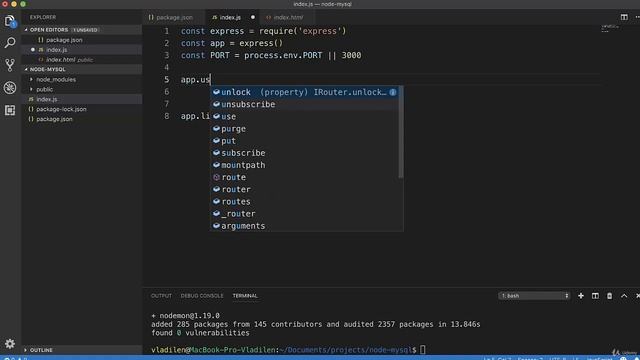The height and width of the screenshot is (360, 640).
Task: Click the terminal prompt input line
Action: 288,350
